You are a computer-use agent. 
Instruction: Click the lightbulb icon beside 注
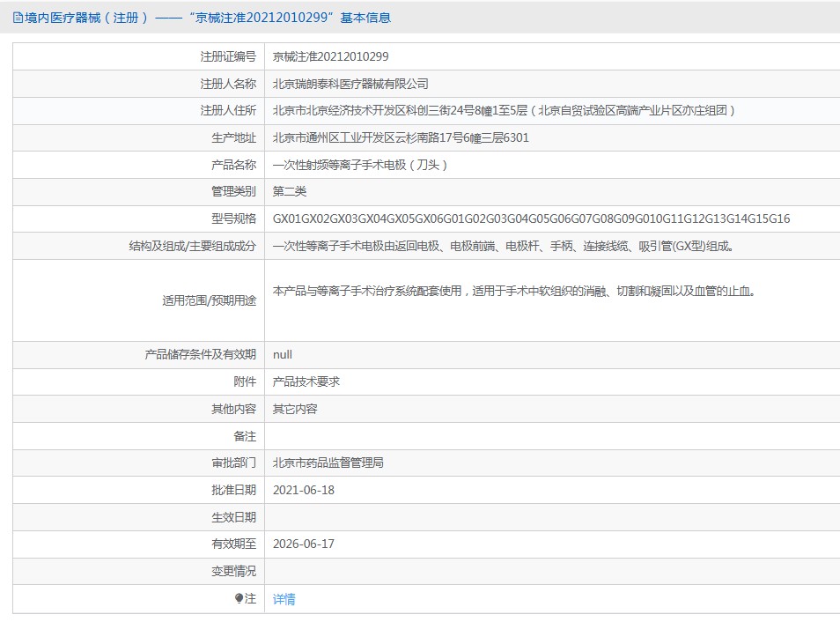click(239, 599)
